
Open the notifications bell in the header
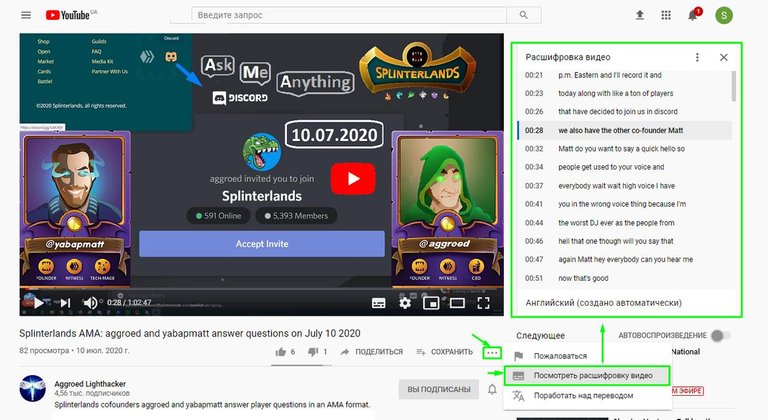693,15
